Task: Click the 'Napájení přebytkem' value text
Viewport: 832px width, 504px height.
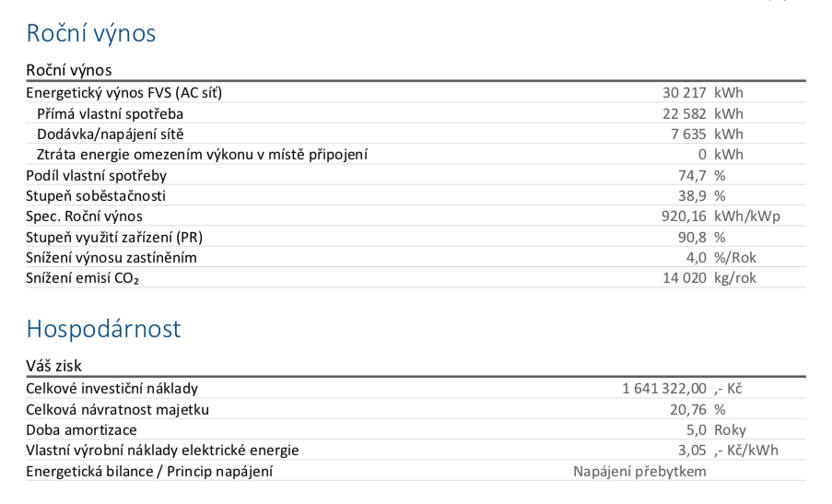Action: coord(639,471)
